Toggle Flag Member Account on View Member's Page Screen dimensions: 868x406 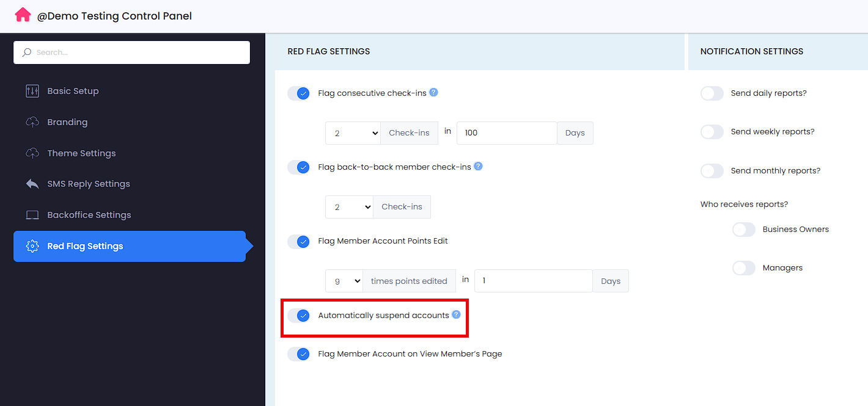coord(299,354)
